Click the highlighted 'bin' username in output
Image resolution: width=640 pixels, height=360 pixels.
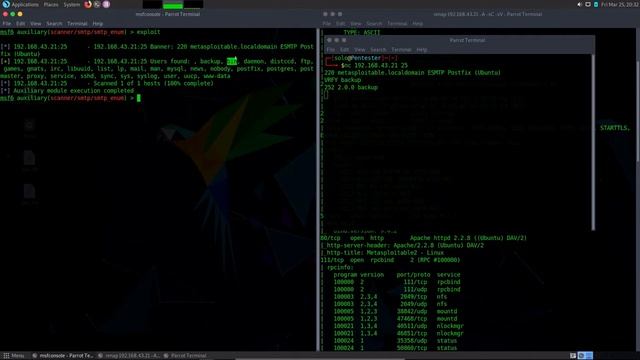click(x=232, y=61)
